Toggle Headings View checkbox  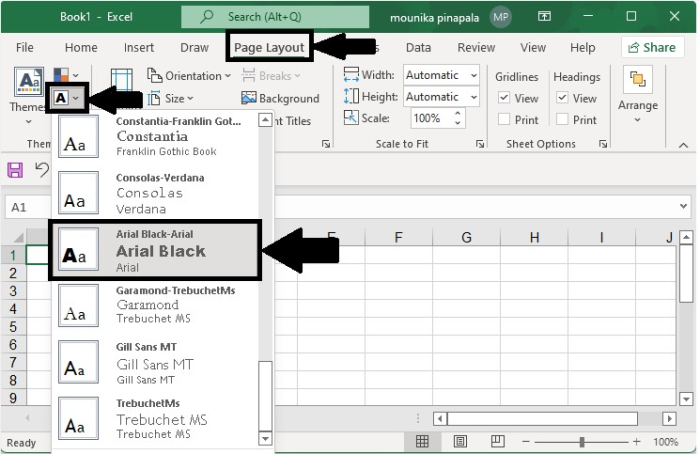click(563, 98)
